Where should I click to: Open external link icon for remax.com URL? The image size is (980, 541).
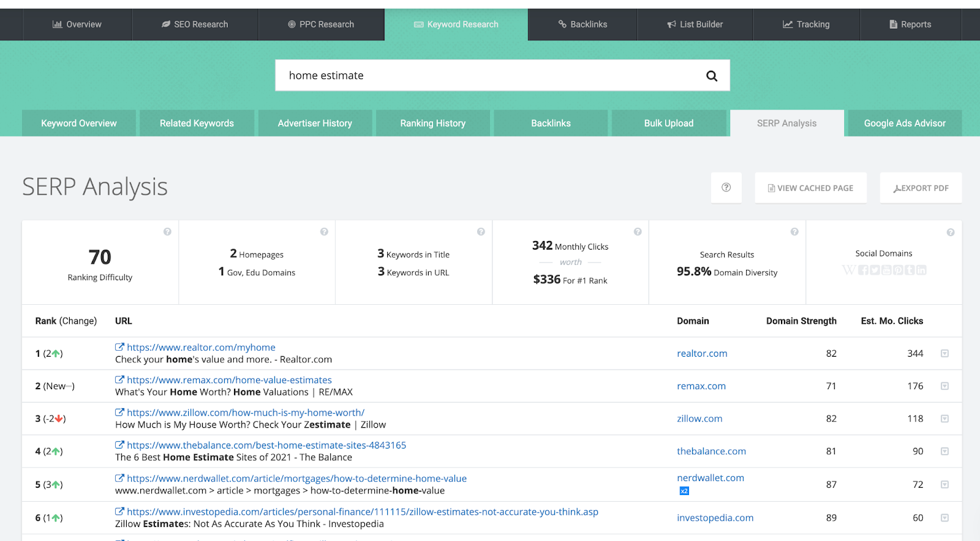(119, 379)
